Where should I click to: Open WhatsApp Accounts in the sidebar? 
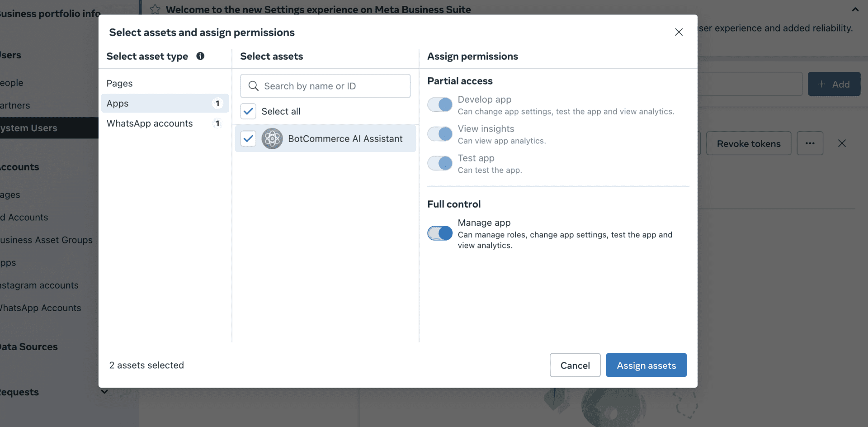pyautogui.click(x=41, y=308)
